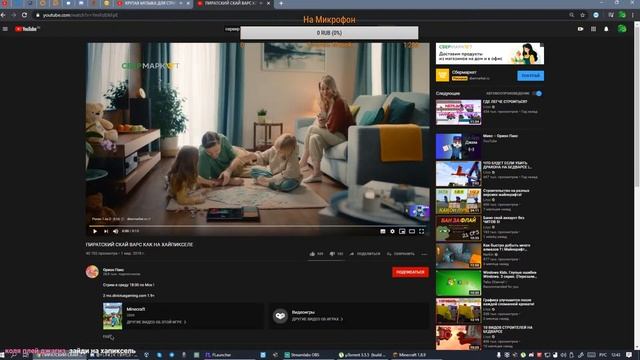
Task: Open the dragon on Bedwars suggested video
Action: (458, 173)
